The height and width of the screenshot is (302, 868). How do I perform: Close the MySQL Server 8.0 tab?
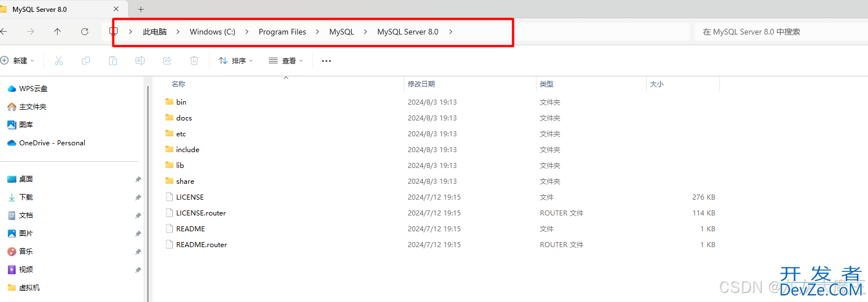(x=116, y=9)
